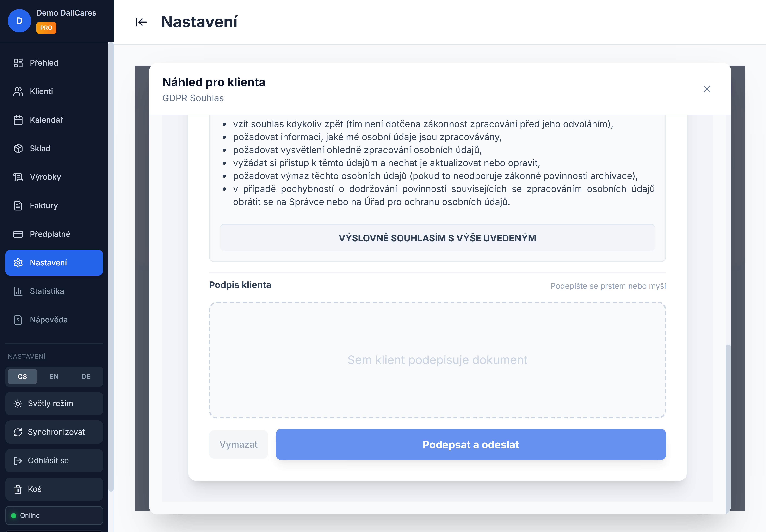Viewport: 766px width, 532px height.
Task: Click the Přehled dashboard icon
Action: pos(18,63)
